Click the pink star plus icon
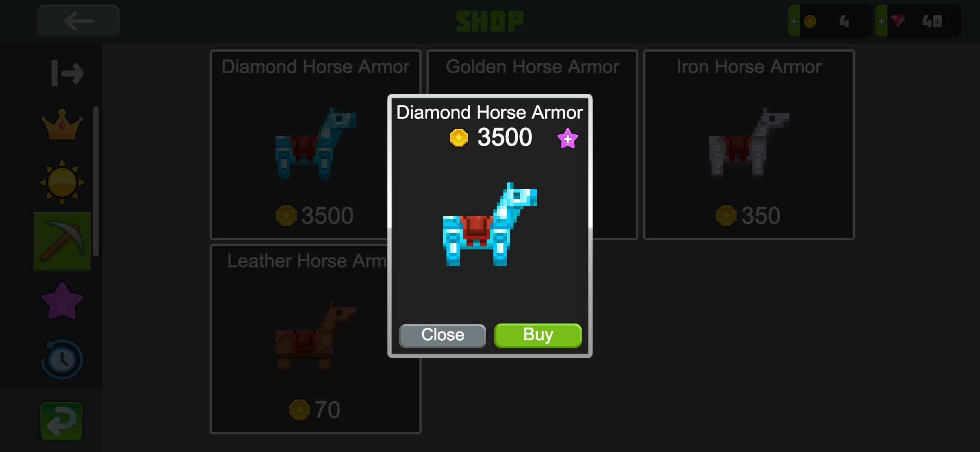Screen dimensions: 980x452 point(567,139)
